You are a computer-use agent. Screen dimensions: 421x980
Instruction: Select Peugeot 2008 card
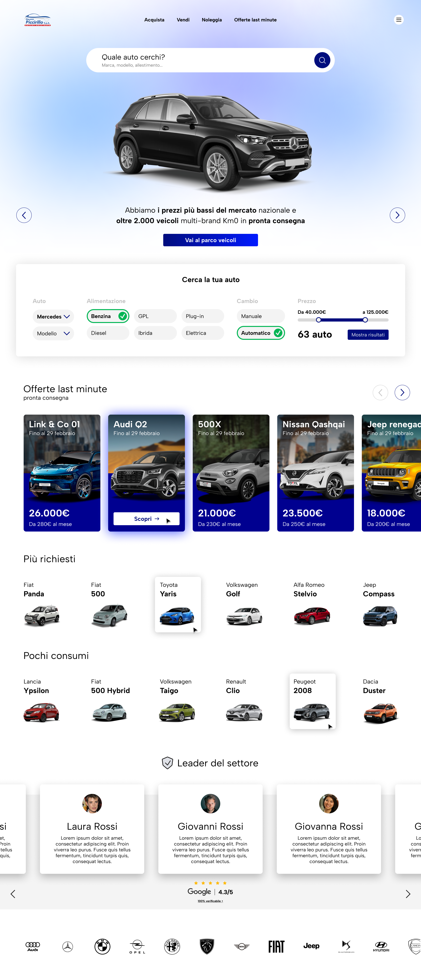(313, 701)
